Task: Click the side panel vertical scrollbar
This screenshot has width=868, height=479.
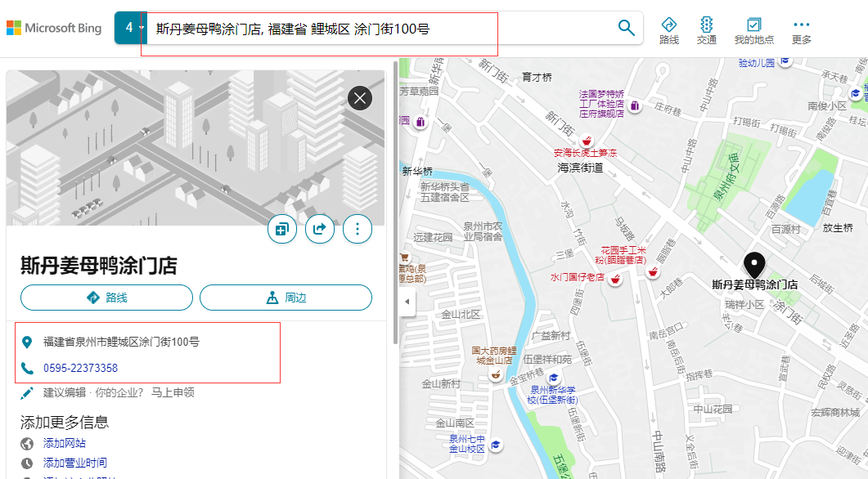Action: (x=395, y=203)
